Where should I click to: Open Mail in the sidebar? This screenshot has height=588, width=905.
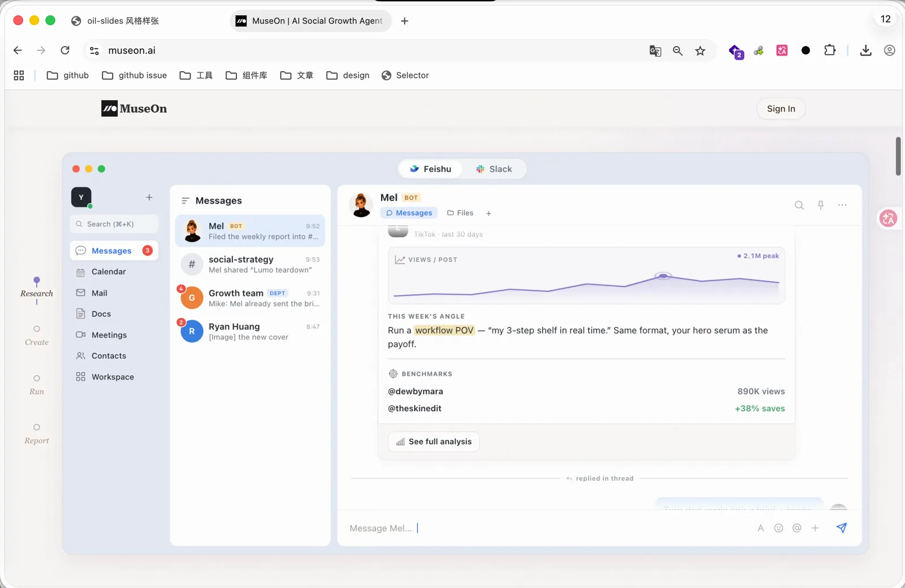pyautogui.click(x=114, y=293)
